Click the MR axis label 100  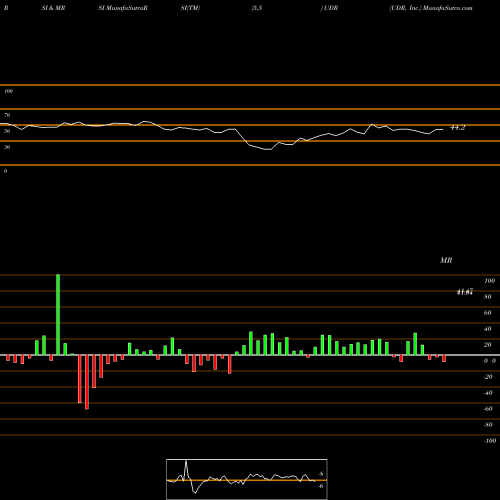tap(489, 281)
